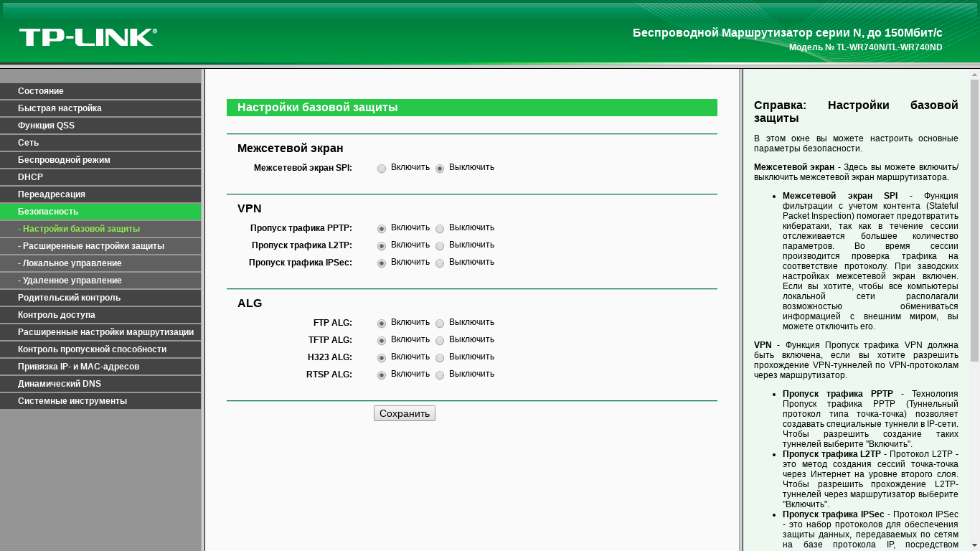Viewport: 980px width, 551px height.
Task: Enable FTP ALG radio button
Action: coord(382,324)
